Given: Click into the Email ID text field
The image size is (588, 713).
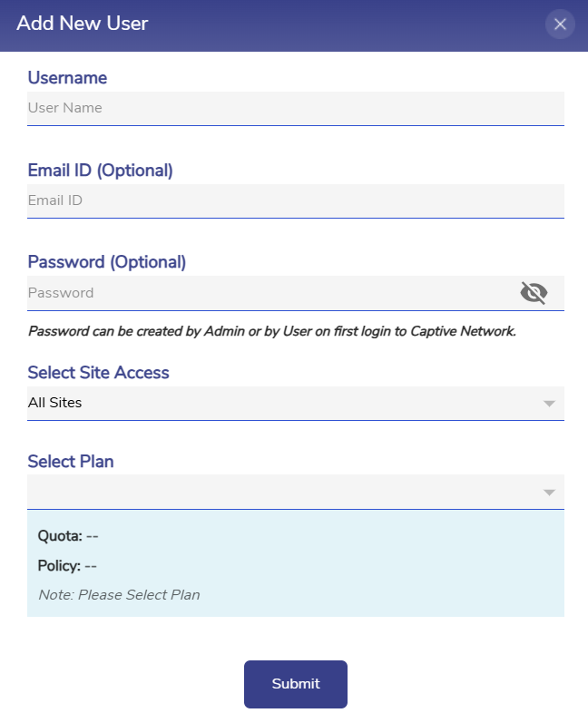Looking at the screenshot, I should (295, 200).
